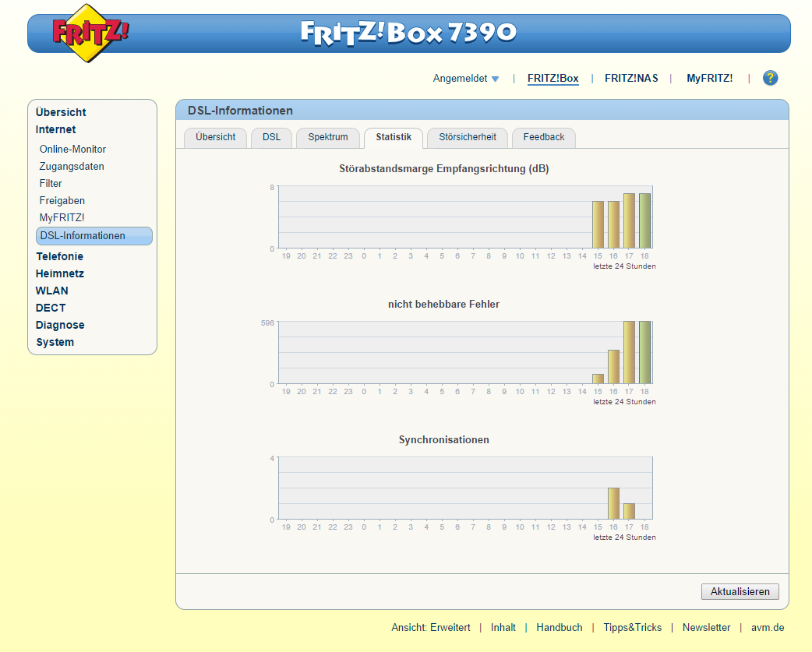This screenshot has width=812, height=652.
Task: Expand the Angemeldet dropdown arrow
Action: (495, 79)
